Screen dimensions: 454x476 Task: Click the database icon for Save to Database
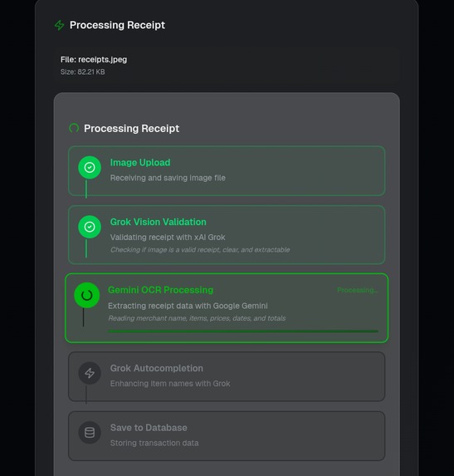tap(90, 433)
